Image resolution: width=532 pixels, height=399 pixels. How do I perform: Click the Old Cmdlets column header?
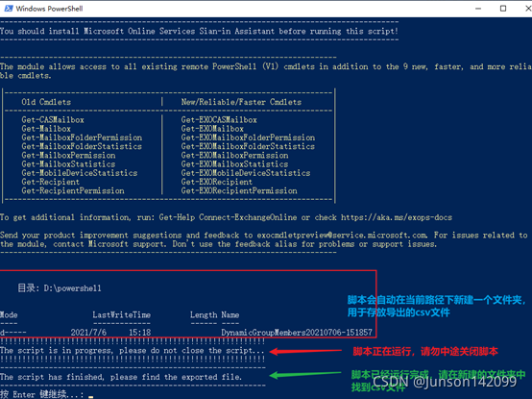tap(46, 102)
